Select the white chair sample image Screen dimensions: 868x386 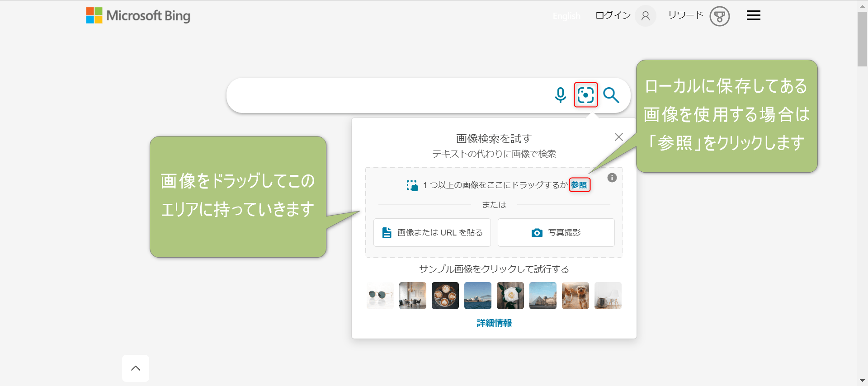[x=608, y=296]
